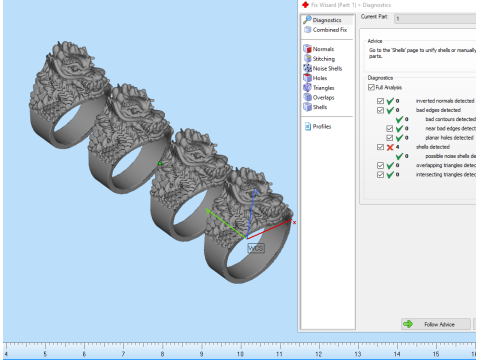Toggle inverted normals detected checkbox

(x=380, y=101)
